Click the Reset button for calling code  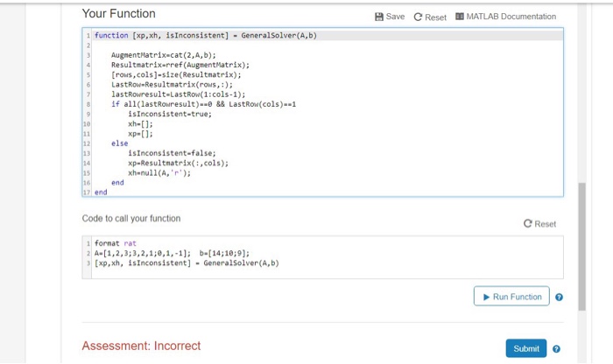pyautogui.click(x=539, y=224)
